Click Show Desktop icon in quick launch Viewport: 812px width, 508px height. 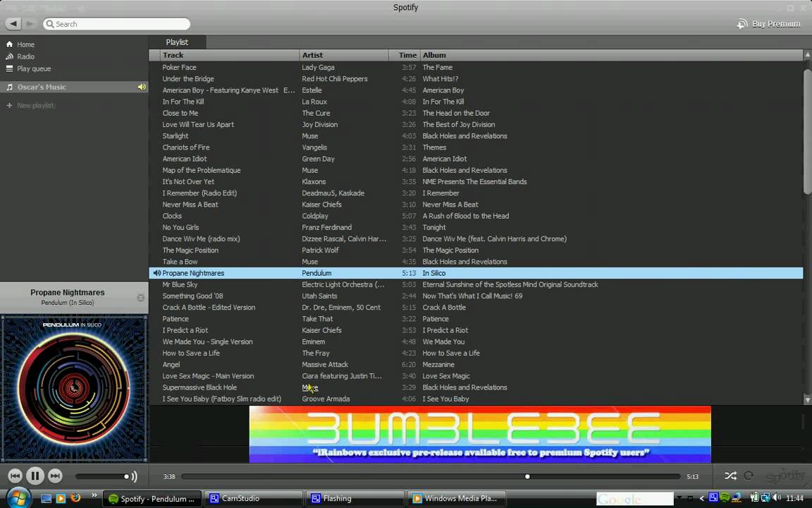coord(46,499)
